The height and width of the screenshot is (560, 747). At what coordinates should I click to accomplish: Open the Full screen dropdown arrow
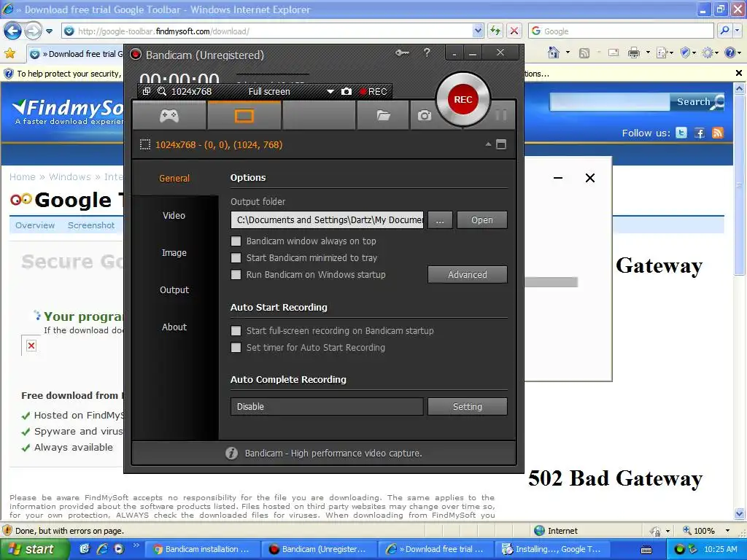(x=330, y=91)
